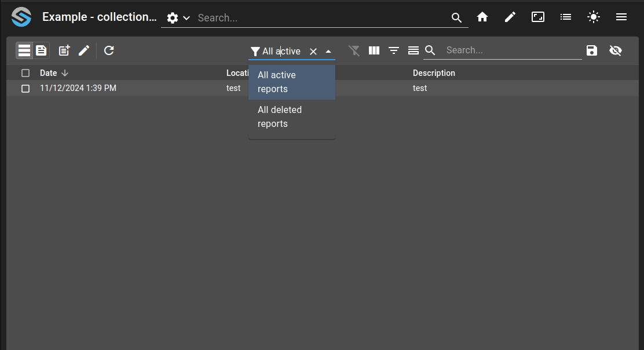Toggle fullscreen via the aspect-ratio icon

(x=538, y=17)
